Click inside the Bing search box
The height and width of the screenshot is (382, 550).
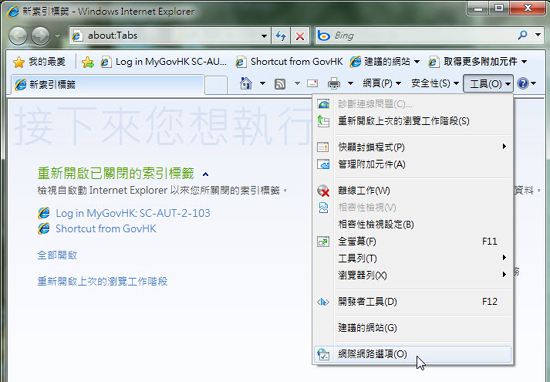click(x=423, y=35)
